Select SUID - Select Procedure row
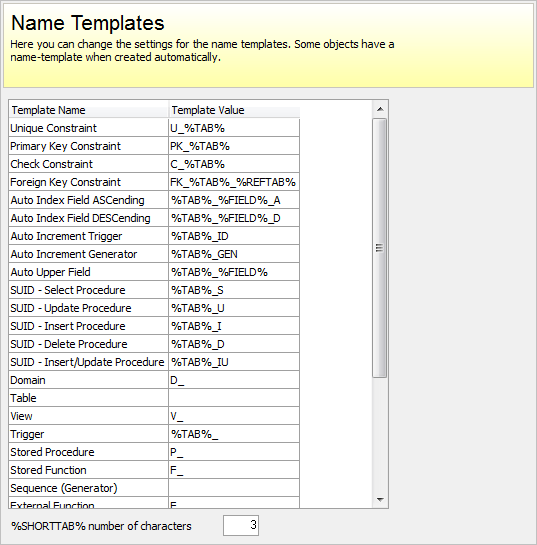This screenshot has width=537, height=545. coord(89,290)
